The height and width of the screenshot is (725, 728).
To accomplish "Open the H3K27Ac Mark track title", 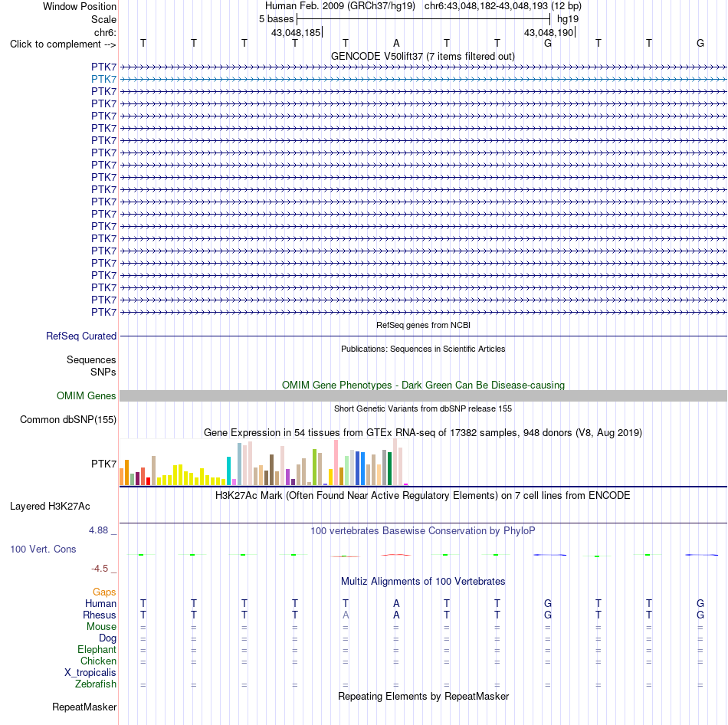I will click(x=423, y=495).
